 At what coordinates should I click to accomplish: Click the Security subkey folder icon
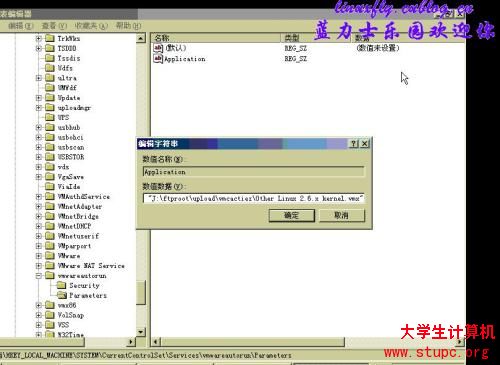pos(61,285)
